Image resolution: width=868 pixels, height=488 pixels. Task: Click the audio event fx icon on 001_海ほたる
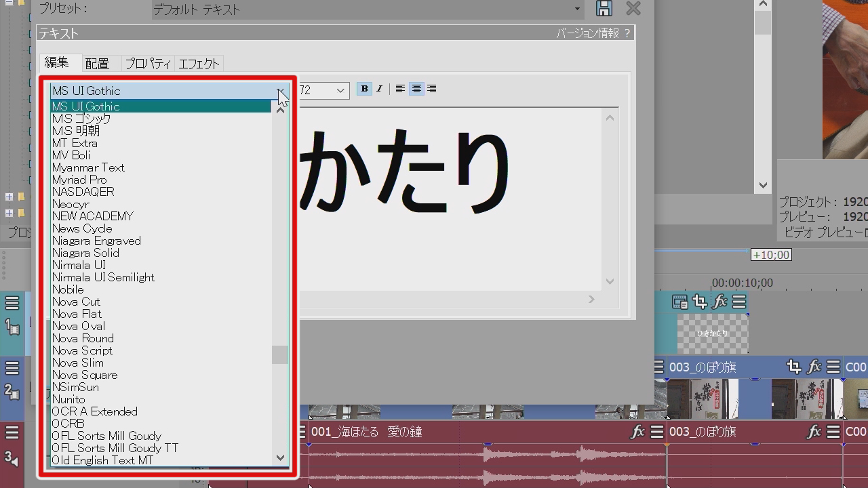point(637,432)
